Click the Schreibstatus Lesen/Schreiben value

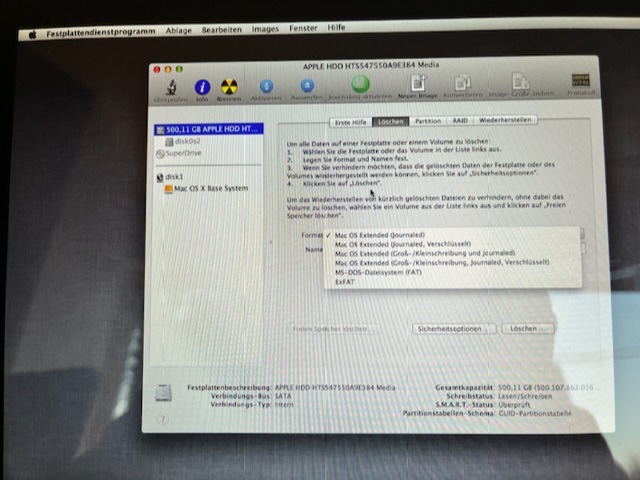tap(525, 396)
